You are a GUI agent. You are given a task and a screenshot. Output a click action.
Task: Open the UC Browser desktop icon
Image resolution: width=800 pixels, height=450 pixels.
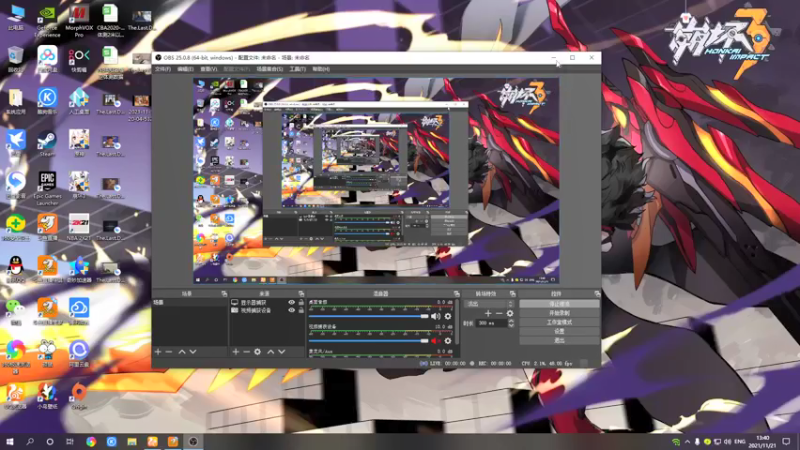[x=15, y=396]
